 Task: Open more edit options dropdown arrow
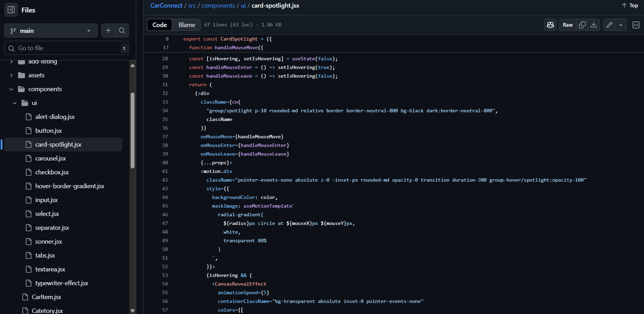[621, 25]
